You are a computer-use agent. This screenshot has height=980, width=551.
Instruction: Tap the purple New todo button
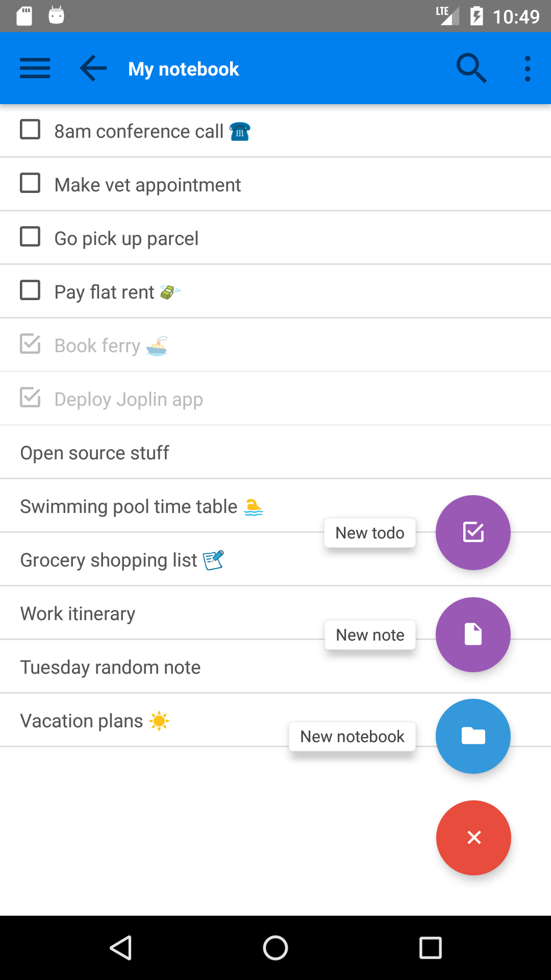(473, 532)
